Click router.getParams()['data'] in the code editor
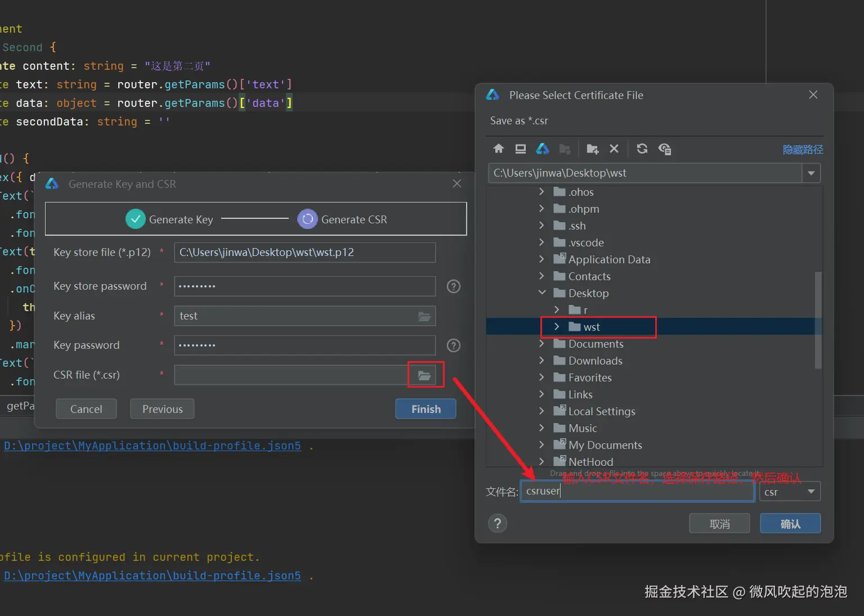Screen dimensions: 864x616 pyautogui.click(x=205, y=103)
